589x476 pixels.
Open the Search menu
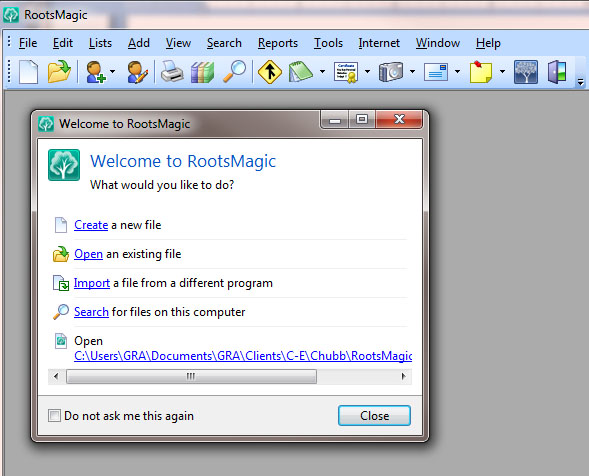coord(224,43)
